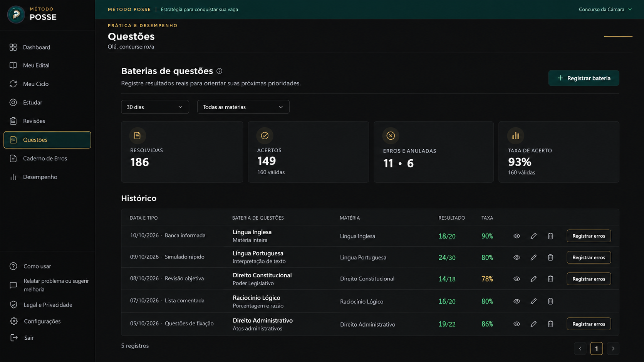644x362 pixels.
Task: View details of Direito Constitucional battery
Action: (517, 279)
